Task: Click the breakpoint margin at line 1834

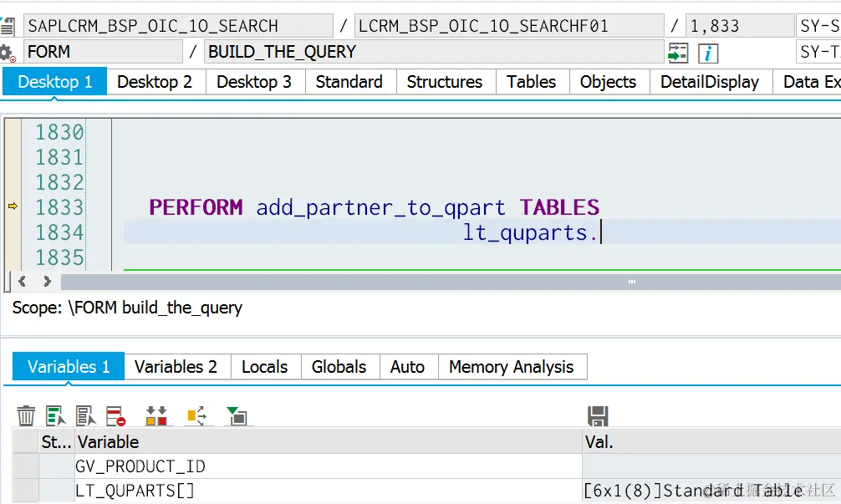Action: click(13, 232)
